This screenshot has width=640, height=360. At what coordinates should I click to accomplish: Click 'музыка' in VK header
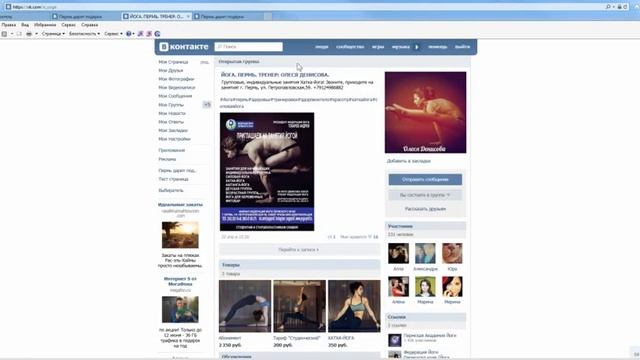[400, 47]
